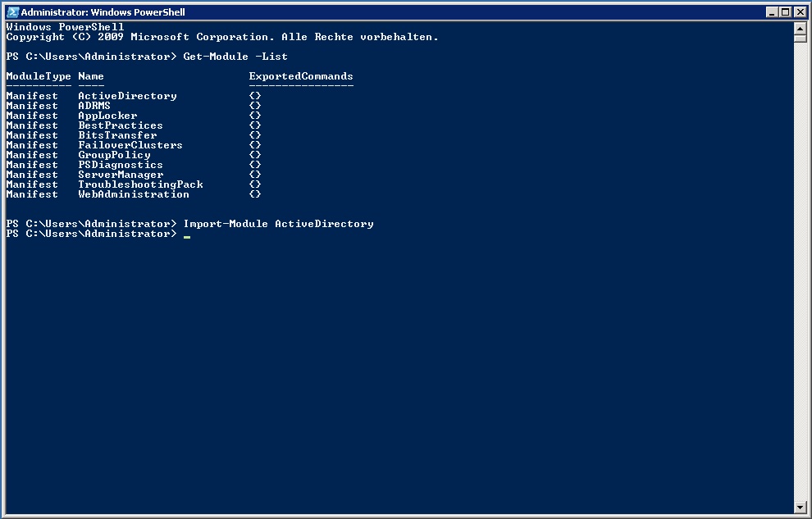Click the TroubleshootingPack entry

click(140, 184)
